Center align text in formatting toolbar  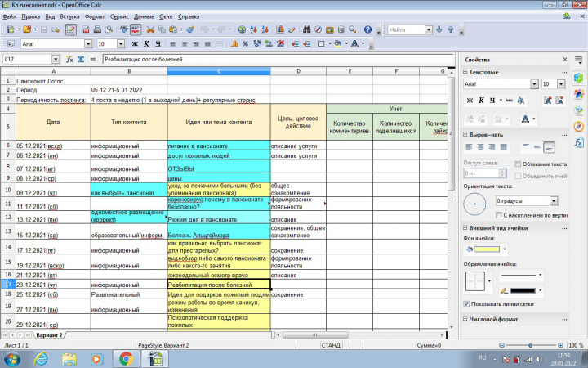click(185, 44)
